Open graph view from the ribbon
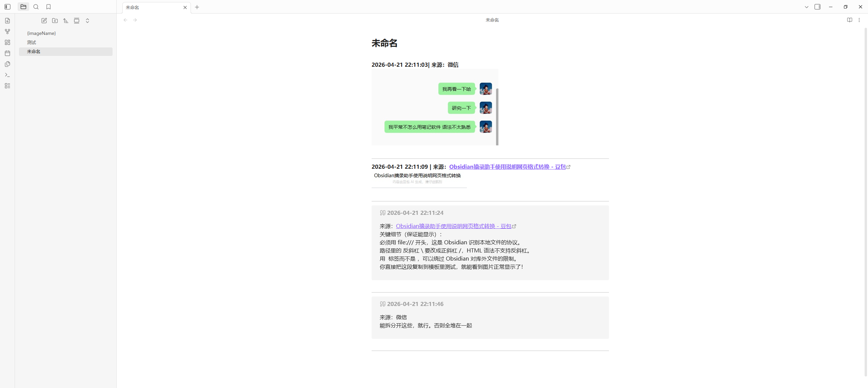 7,32
